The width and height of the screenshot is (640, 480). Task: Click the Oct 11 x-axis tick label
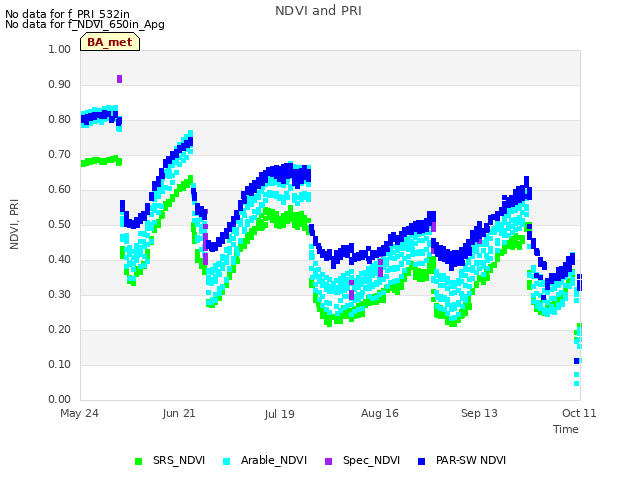(579, 413)
